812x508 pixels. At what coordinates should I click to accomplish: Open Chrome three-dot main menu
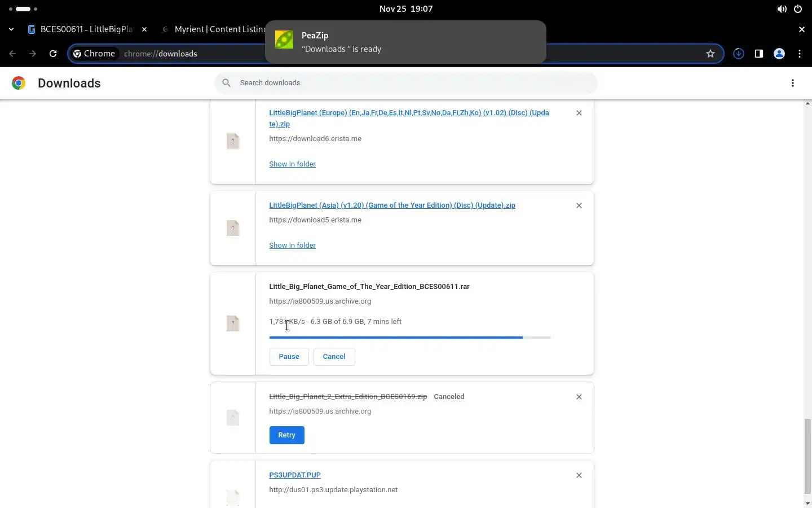(x=800, y=54)
